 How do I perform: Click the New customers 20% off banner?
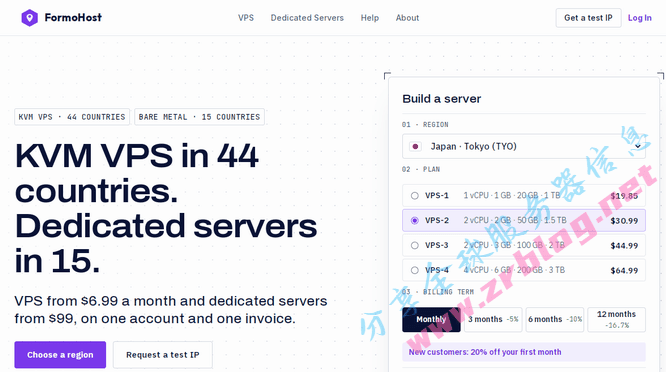click(524, 352)
